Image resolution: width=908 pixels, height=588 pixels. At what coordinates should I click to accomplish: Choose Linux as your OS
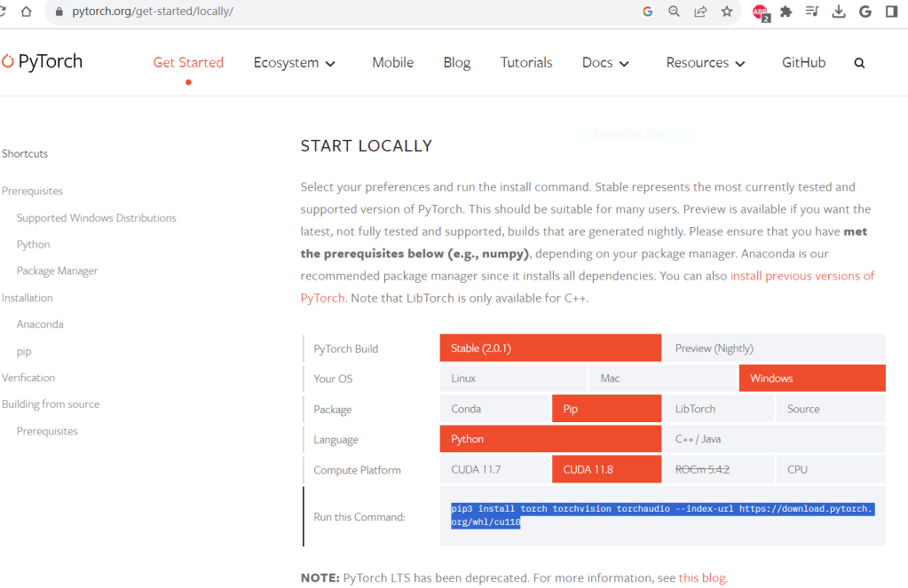coord(513,379)
